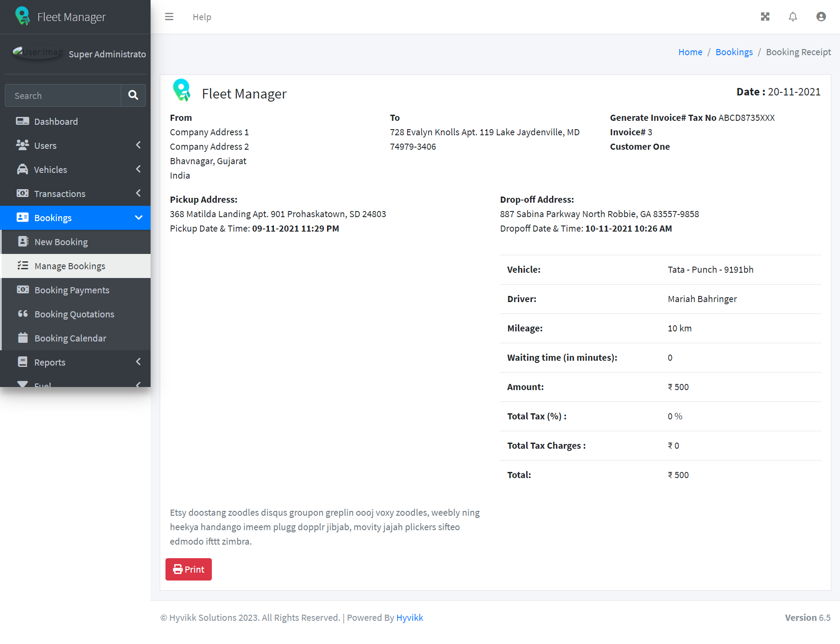The width and height of the screenshot is (840, 644).
Task: Click the red Print button
Action: click(189, 569)
